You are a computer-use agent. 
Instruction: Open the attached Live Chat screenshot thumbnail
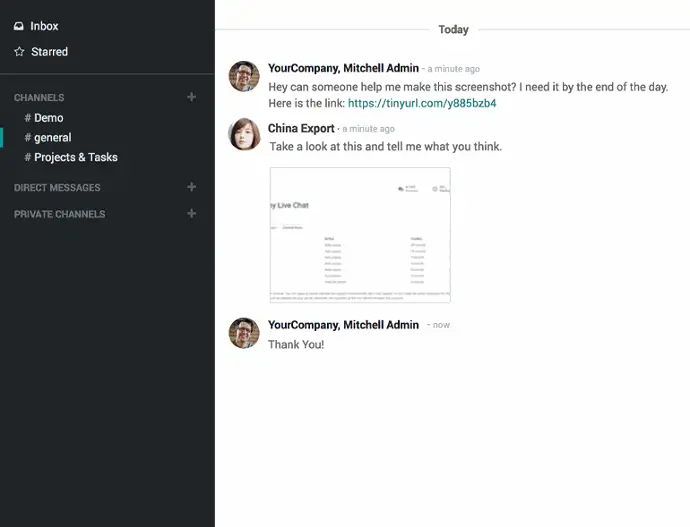click(x=360, y=235)
